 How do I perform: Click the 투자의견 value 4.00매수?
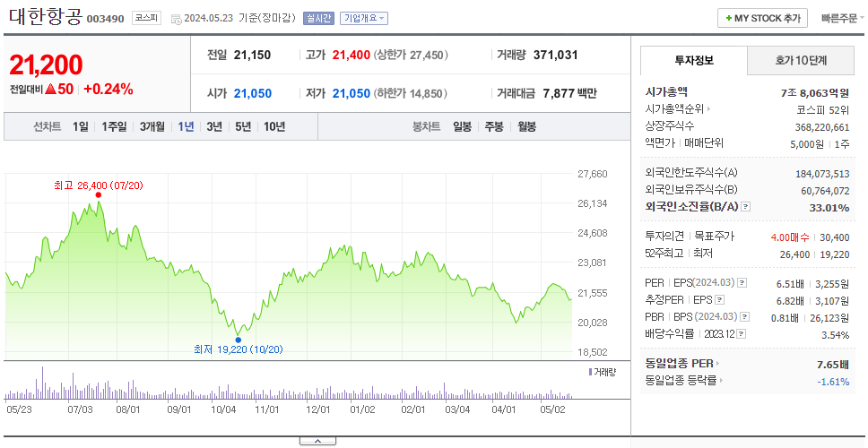pyautogui.click(x=789, y=237)
